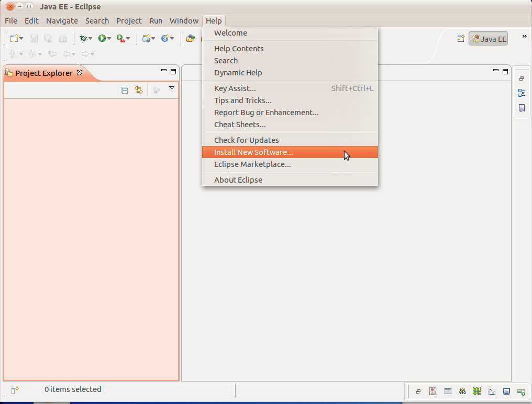This screenshot has width=532, height=404.
Task: Click the Open Type folder icon in toolbar
Action: pos(191,38)
